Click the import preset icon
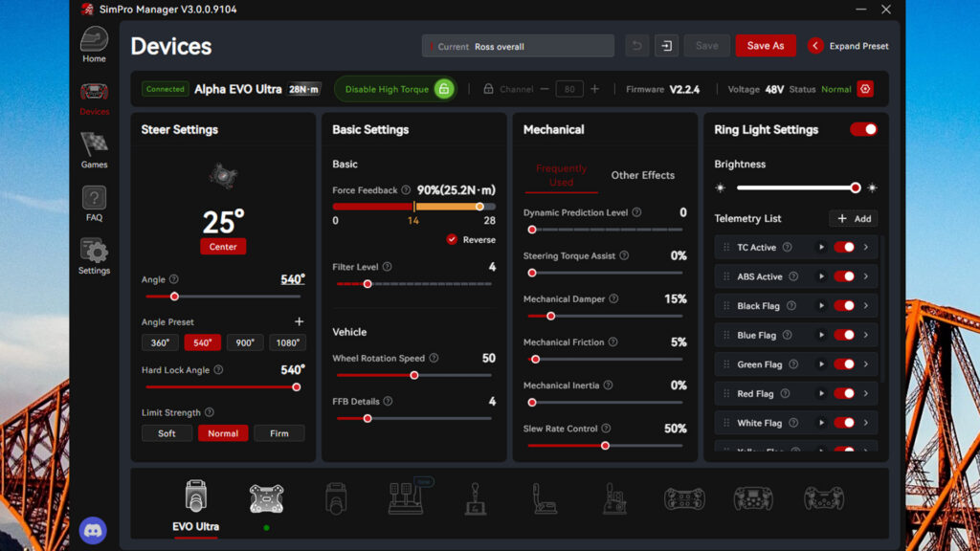This screenshot has height=551, width=980. click(667, 46)
